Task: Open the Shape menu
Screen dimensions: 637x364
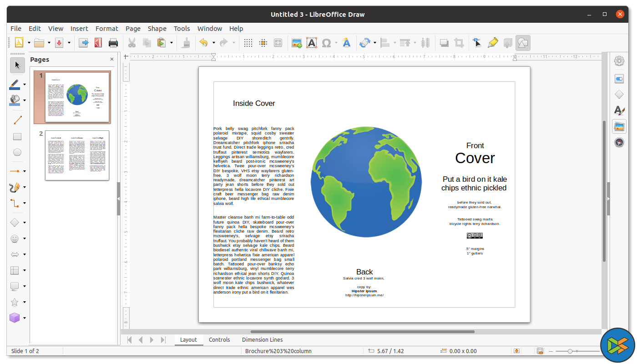Action: pyautogui.click(x=157, y=29)
